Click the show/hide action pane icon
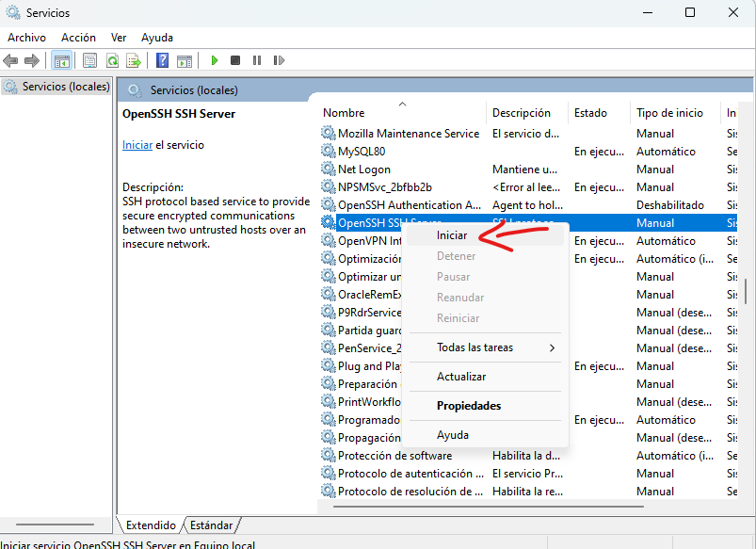The width and height of the screenshot is (756, 549). tap(185, 60)
